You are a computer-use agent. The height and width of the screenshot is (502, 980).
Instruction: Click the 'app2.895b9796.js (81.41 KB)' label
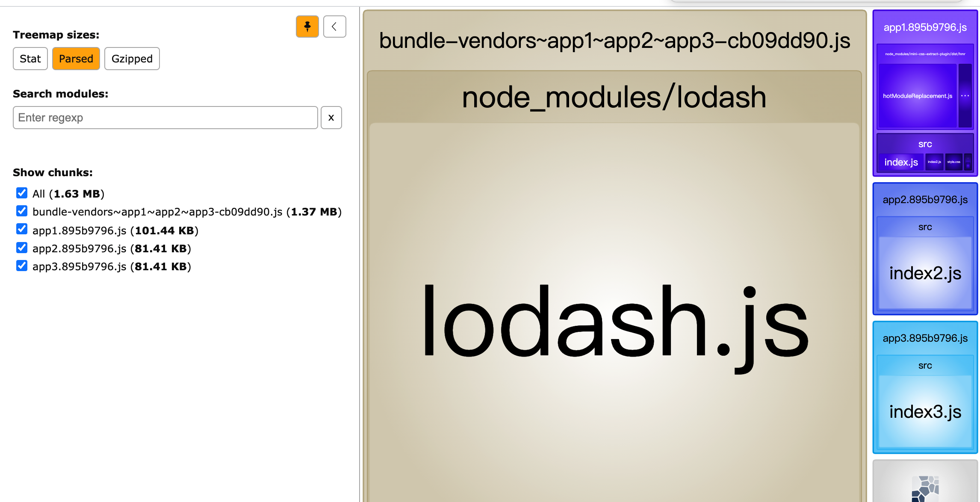(112, 248)
